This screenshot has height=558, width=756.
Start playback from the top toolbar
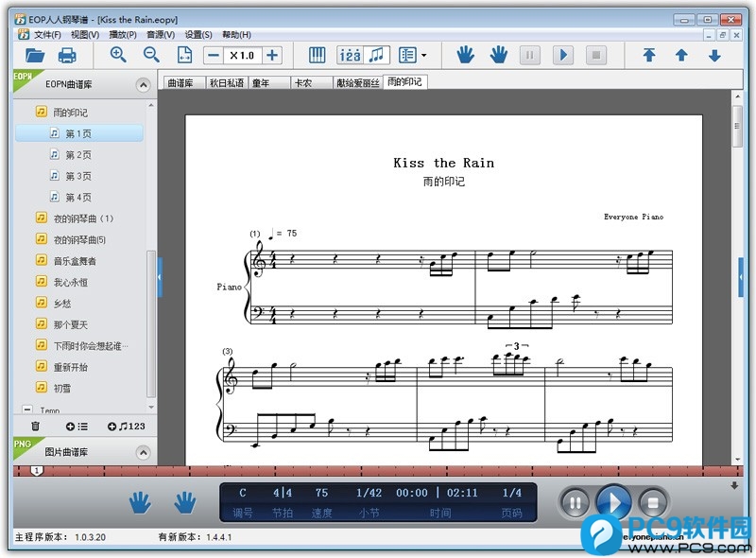562,55
